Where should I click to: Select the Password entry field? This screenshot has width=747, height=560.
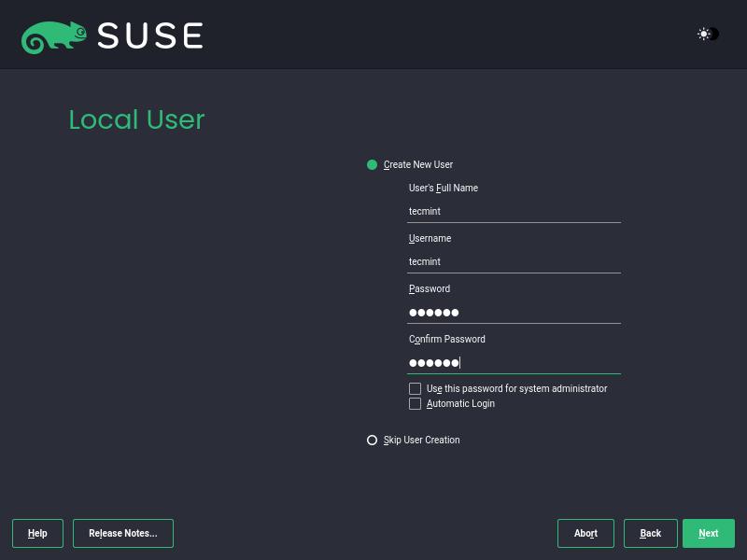pos(514,313)
